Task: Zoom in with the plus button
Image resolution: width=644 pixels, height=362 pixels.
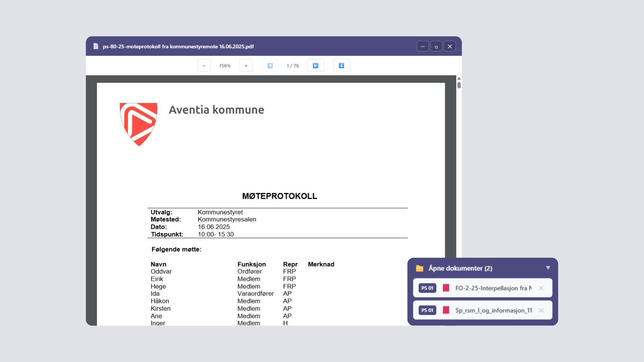Action: 246,66
